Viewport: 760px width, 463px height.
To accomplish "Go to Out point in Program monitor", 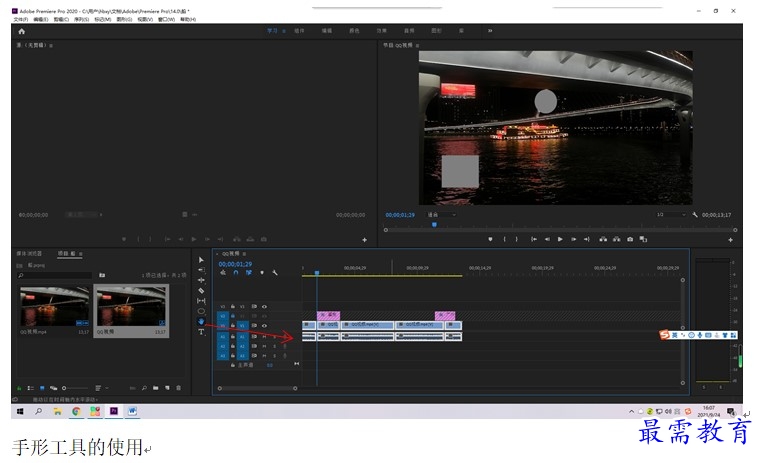I will pyautogui.click(x=586, y=239).
